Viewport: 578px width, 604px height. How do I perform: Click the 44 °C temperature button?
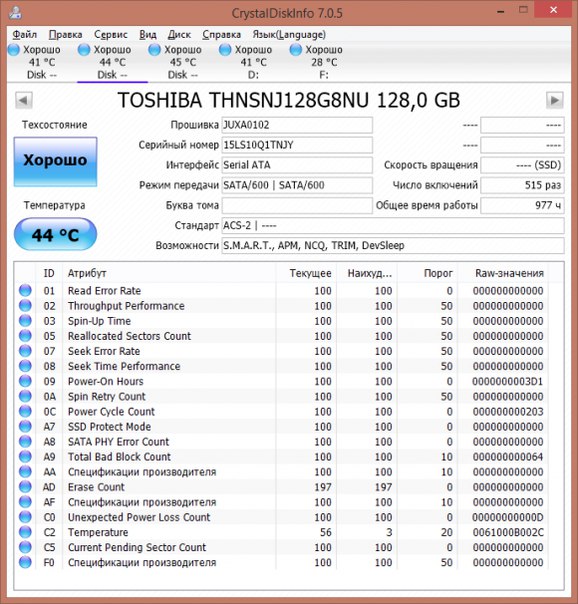pos(55,235)
